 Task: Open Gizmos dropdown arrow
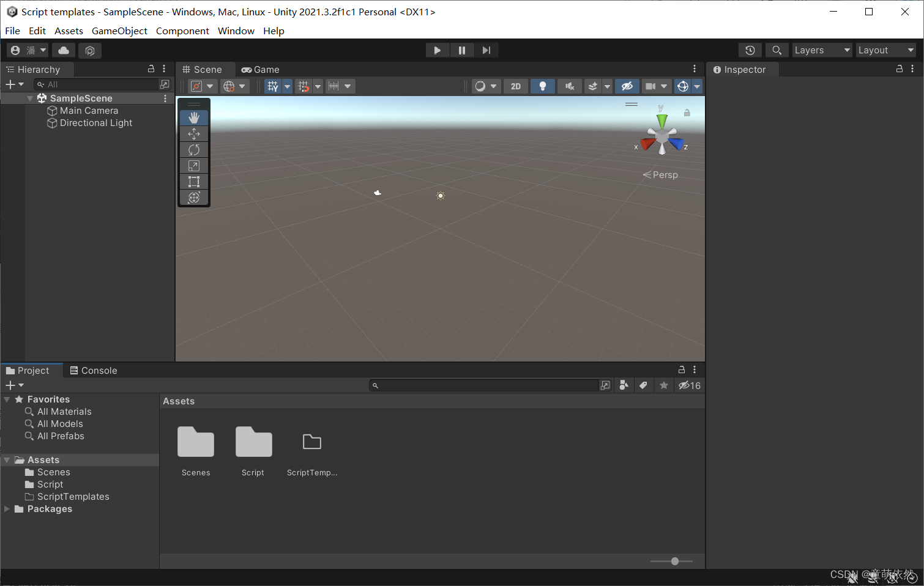pos(697,86)
